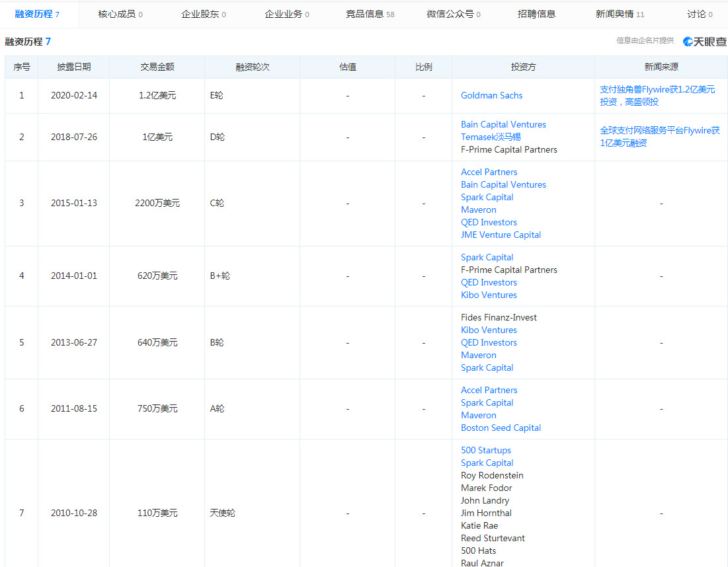Click the 融资轮次 column header
Image resolution: width=728 pixels, height=567 pixels.
pos(253,67)
